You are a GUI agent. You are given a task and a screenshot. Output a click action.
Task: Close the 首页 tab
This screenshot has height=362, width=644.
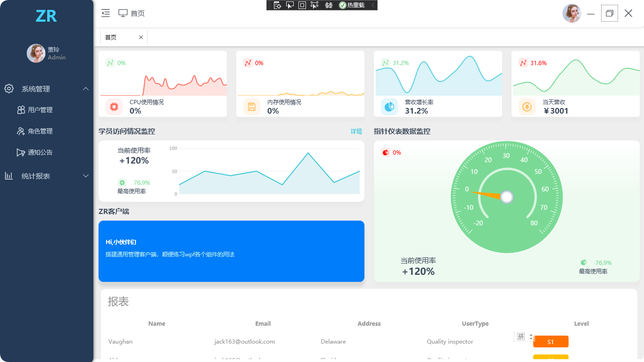tap(140, 37)
